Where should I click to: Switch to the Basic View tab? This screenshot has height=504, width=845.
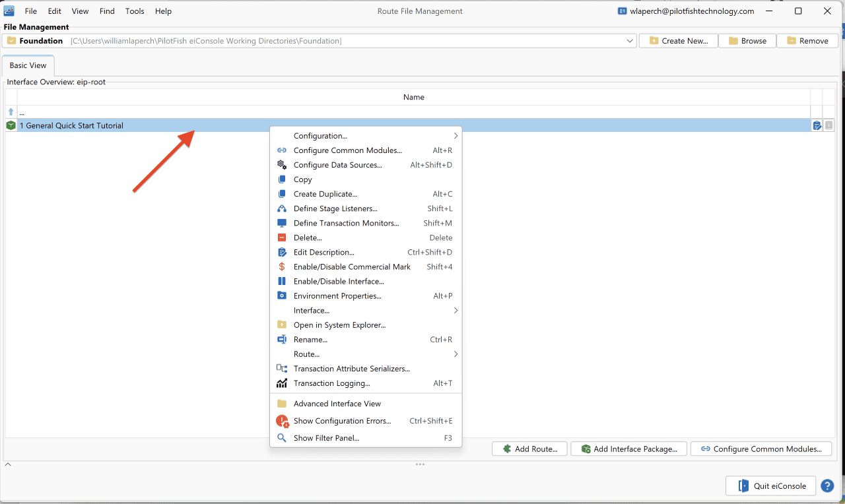pyautogui.click(x=28, y=66)
